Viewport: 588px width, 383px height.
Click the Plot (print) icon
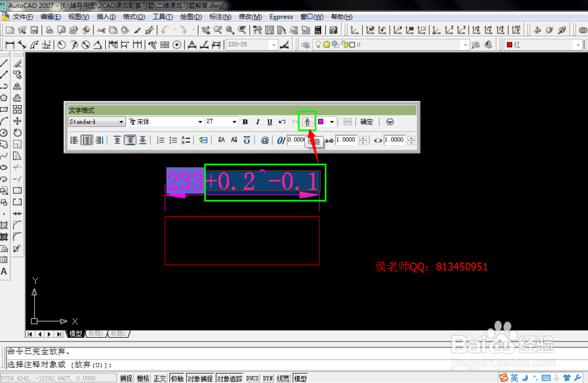point(49,30)
